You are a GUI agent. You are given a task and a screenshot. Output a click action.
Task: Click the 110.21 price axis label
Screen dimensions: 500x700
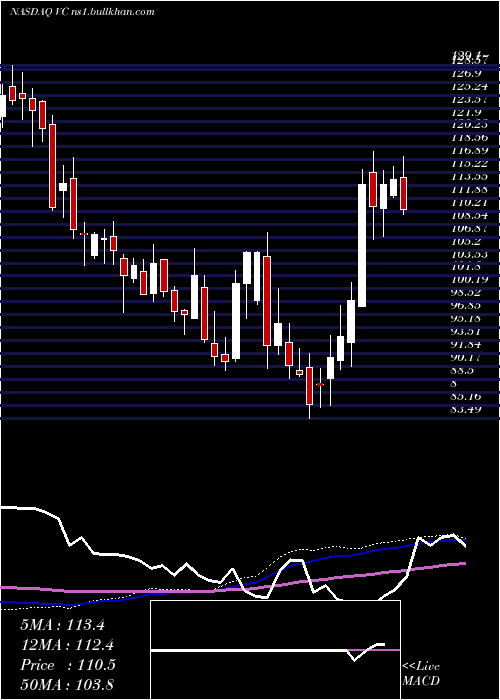[x=469, y=203]
